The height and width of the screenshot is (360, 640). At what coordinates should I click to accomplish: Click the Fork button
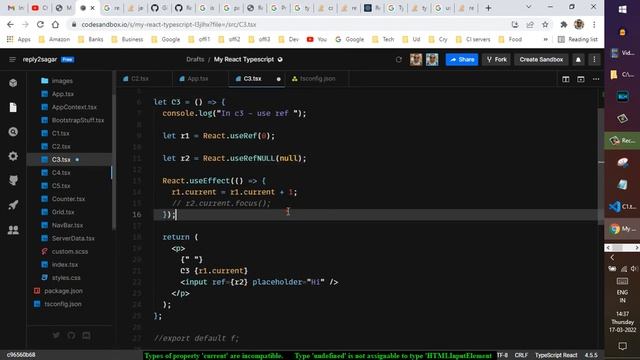pos(496,60)
